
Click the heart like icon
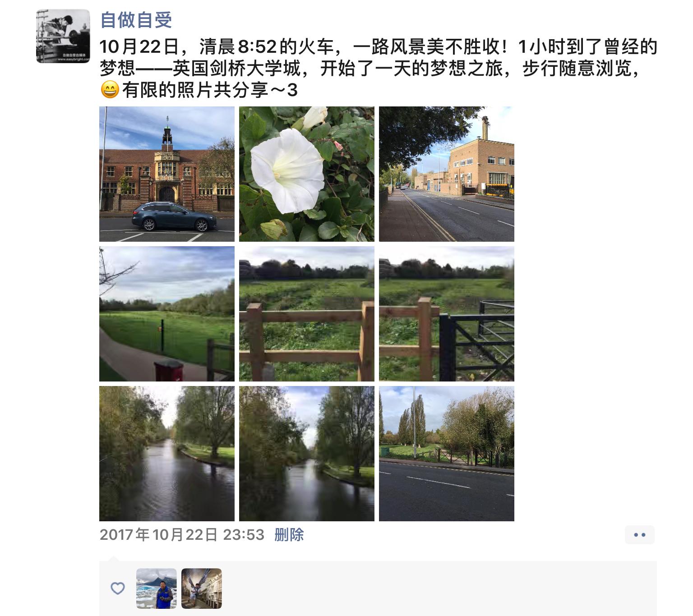tap(118, 588)
